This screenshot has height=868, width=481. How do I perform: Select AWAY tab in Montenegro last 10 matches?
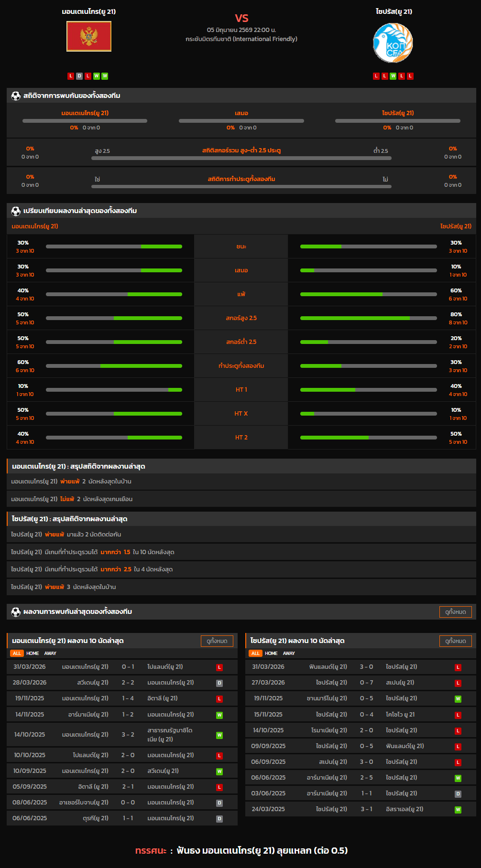(50, 653)
